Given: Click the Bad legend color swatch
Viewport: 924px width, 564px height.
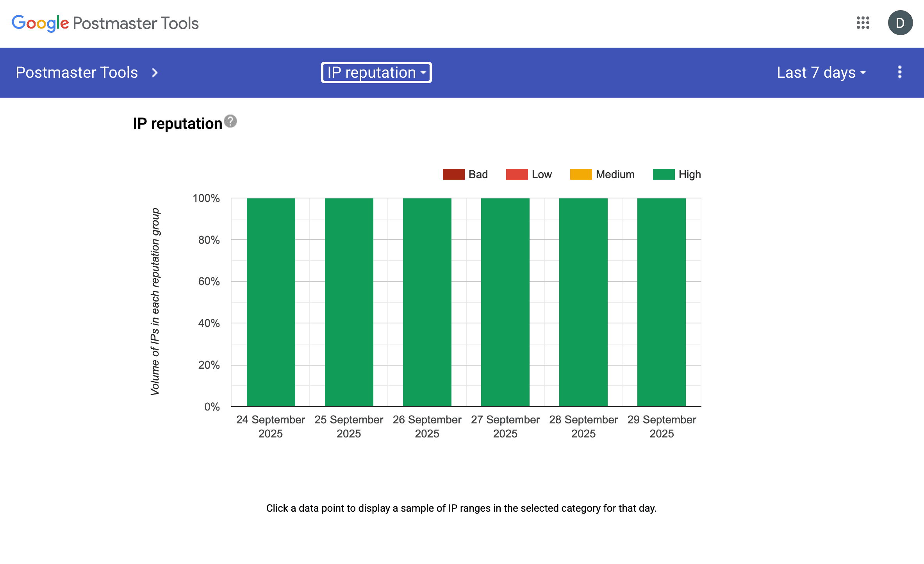Looking at the screenshot, I should click(453, 174).
